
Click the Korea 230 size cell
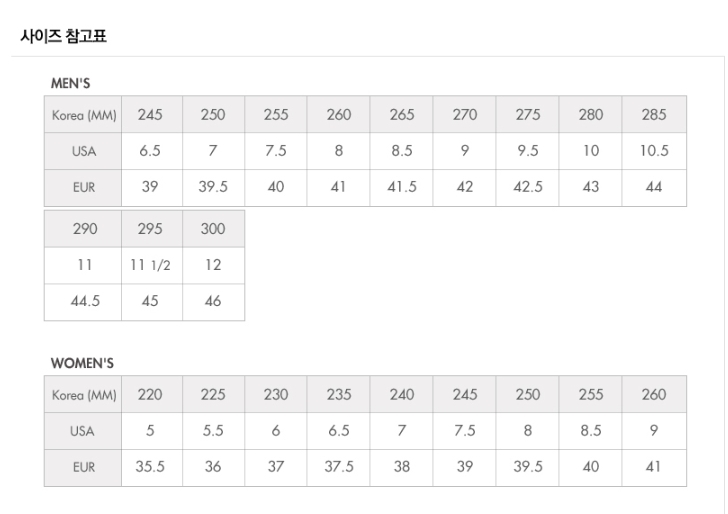point(276,395)
